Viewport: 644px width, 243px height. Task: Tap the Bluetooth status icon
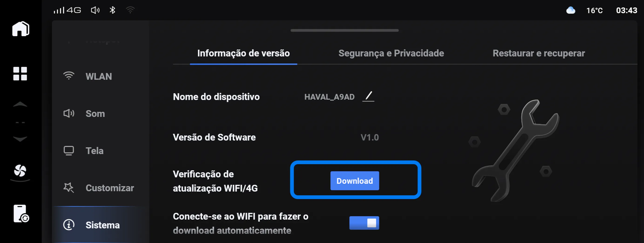112,10
